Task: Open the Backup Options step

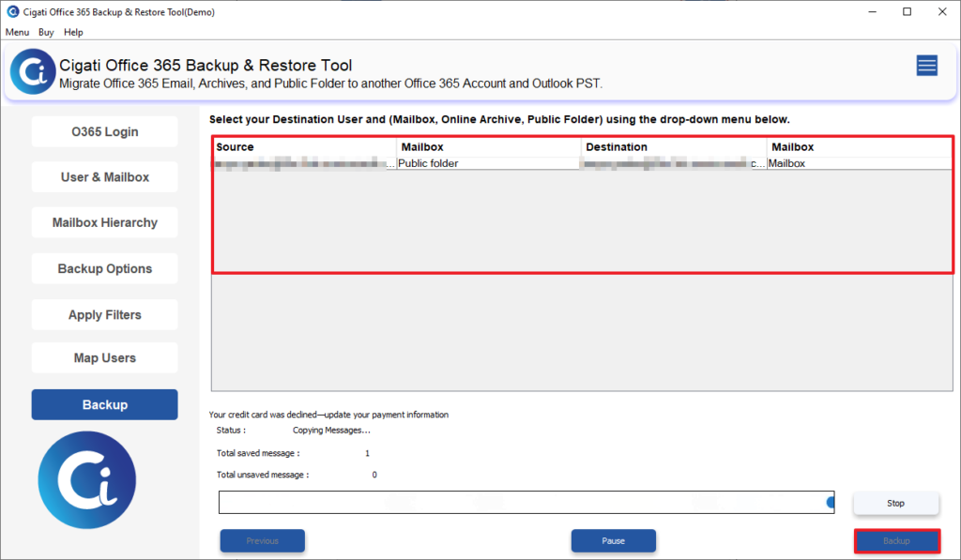Action: 105,268
